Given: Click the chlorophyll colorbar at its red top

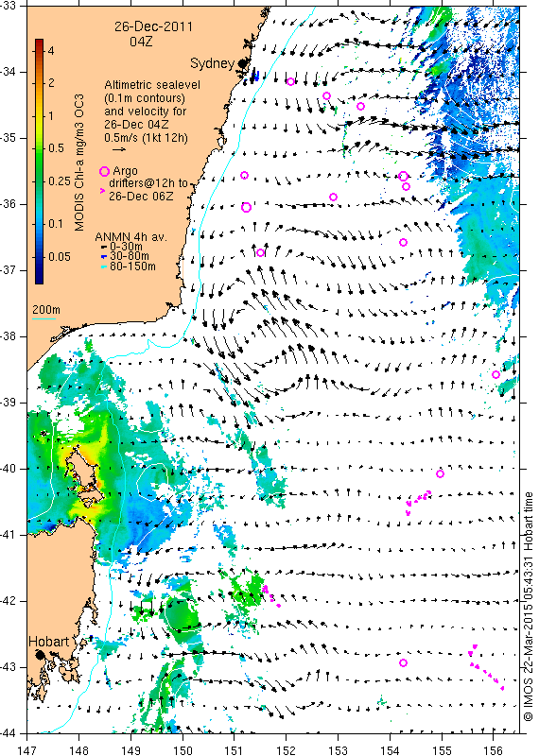Looking at the screenshot, I should point(39,43).
